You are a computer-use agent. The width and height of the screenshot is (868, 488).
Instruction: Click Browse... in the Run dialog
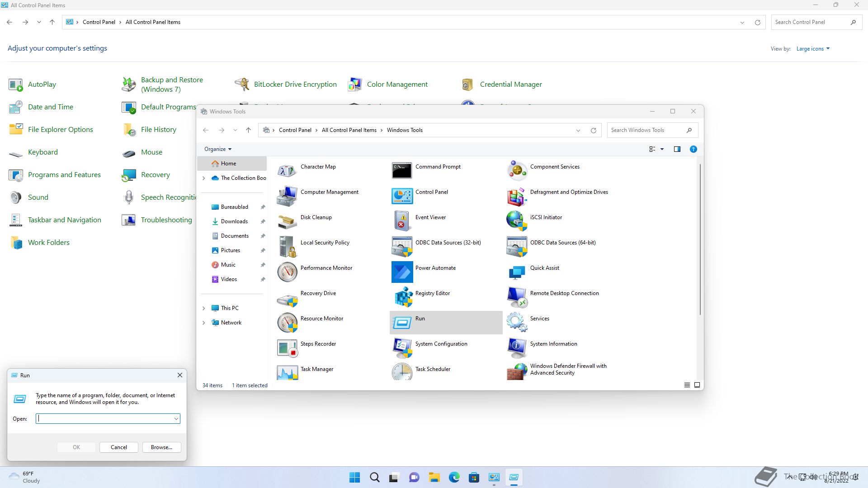click(x=161, y=447)
